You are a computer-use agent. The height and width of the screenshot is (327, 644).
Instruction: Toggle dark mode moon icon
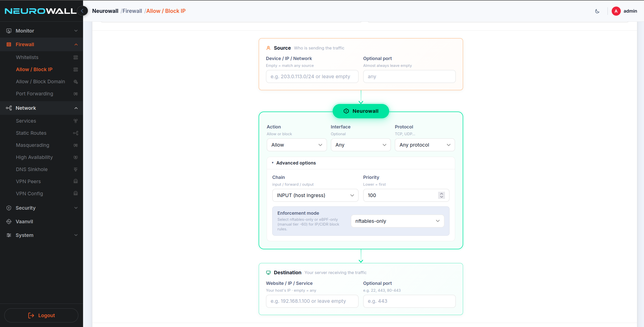click(x=597, y=11)
